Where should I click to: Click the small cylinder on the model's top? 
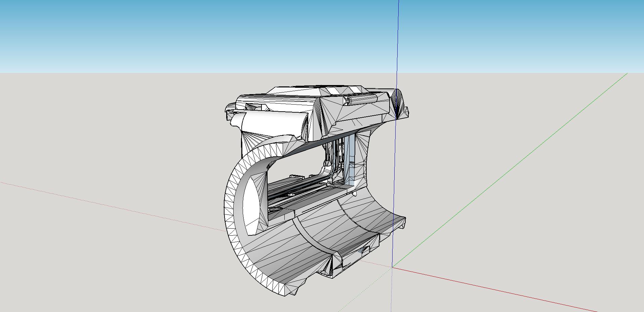pyautogui.click(x=360, y=100)
